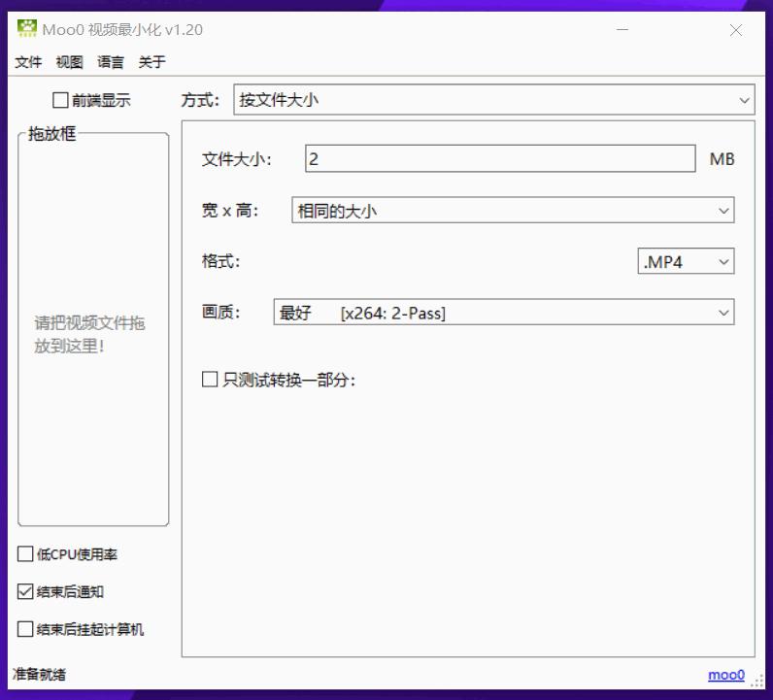
Task: Enable the 结束后挂起计算机 checkbox
Action: click(25, 629)
